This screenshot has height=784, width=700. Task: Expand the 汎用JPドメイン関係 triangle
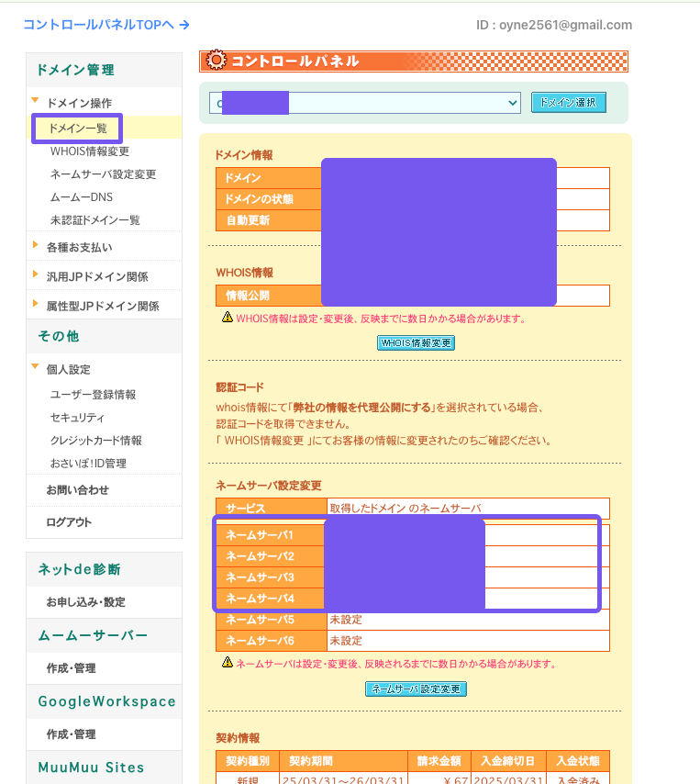(36, 274)
